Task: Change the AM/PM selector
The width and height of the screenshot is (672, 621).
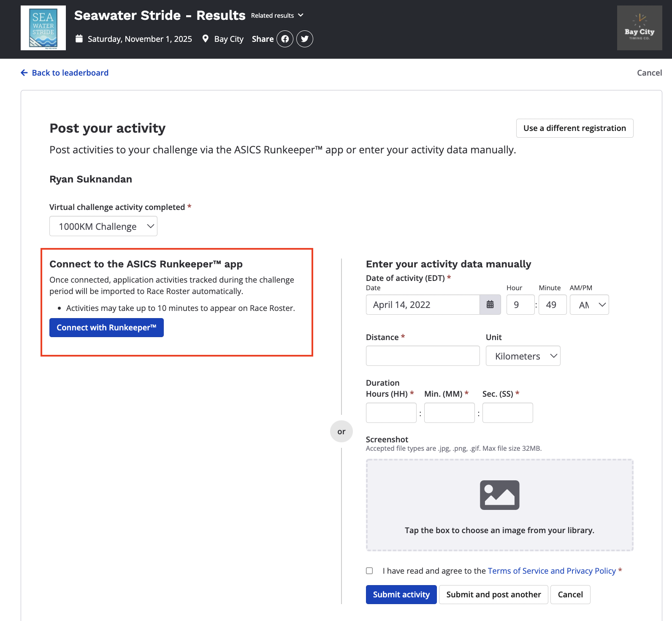Action: pos(589,305)
